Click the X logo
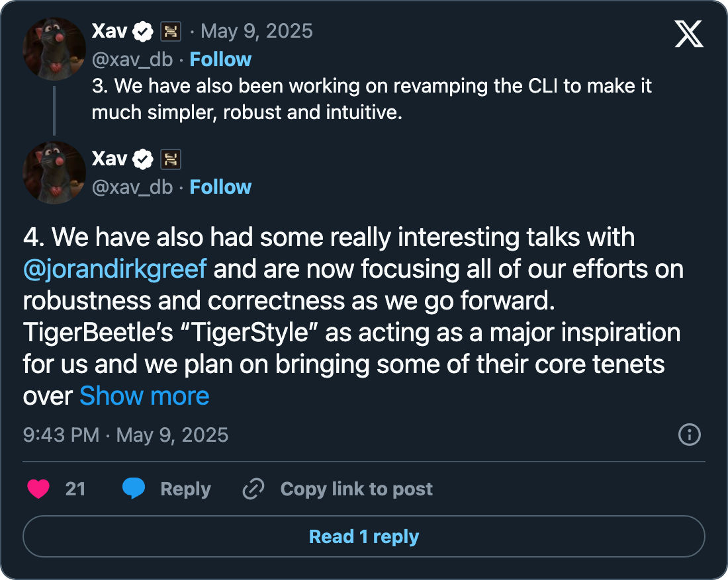Screen dimensions: 728x580 (689, 33)
